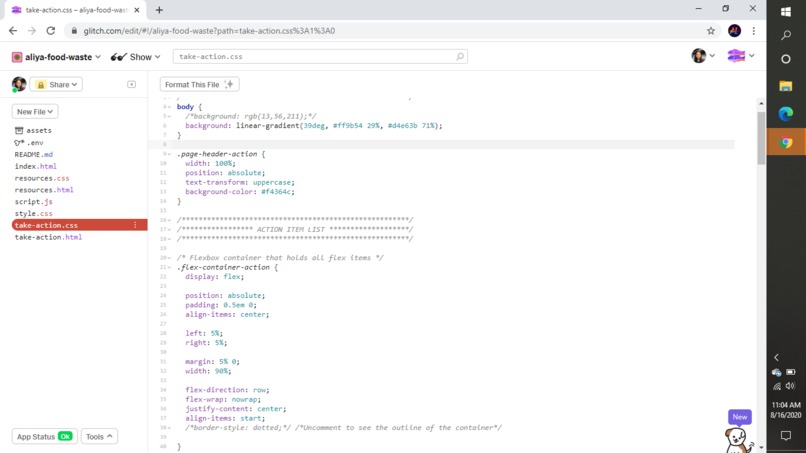The width and height of the screenshot is (806, 453).
Task: Click the browser forward arrow
Action: click(32, 31)
